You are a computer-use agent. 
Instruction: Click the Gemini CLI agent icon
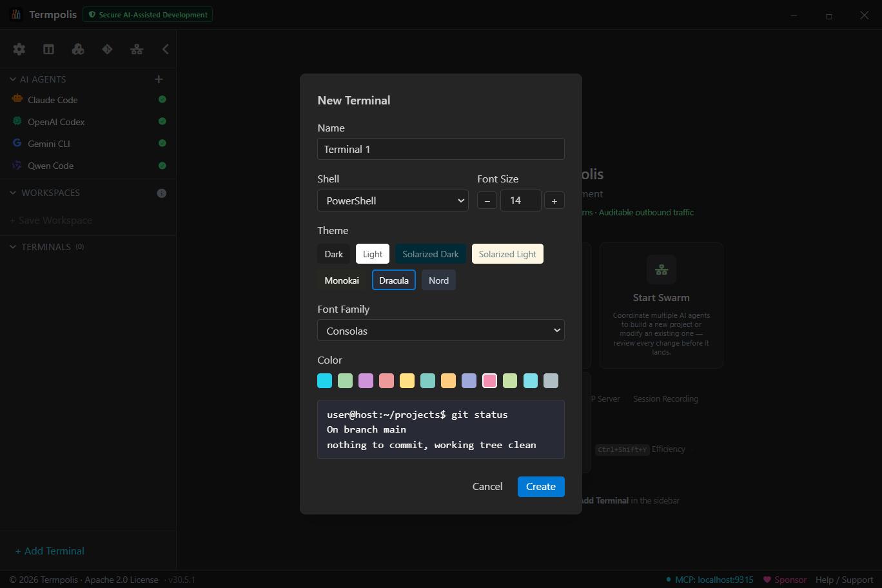coord(17,143)
